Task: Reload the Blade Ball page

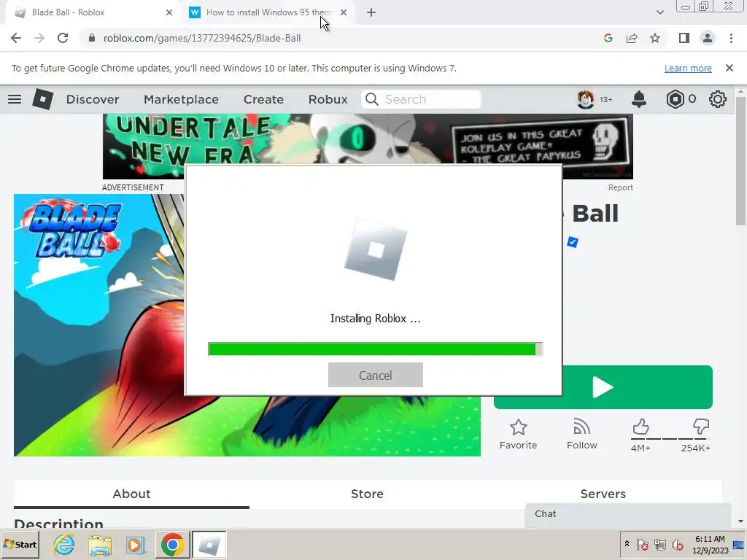Action: (x=63, y=38)
